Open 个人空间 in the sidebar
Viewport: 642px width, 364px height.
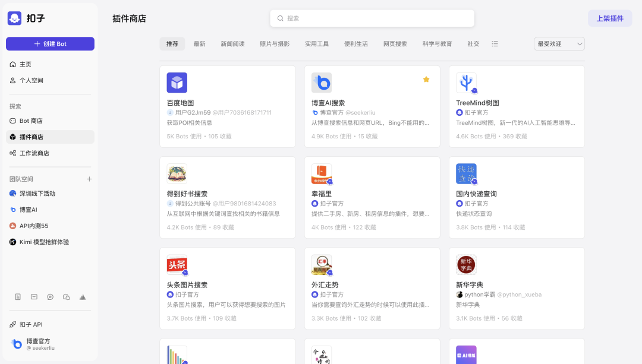(50, 80)
